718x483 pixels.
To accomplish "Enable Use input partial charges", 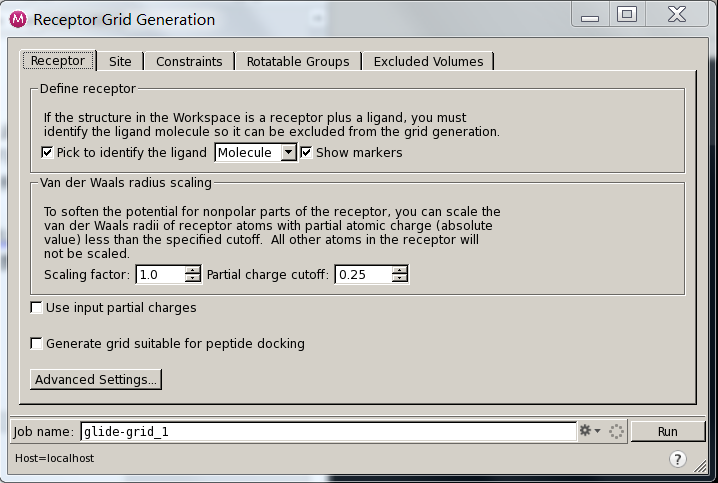I will [36, 307].
